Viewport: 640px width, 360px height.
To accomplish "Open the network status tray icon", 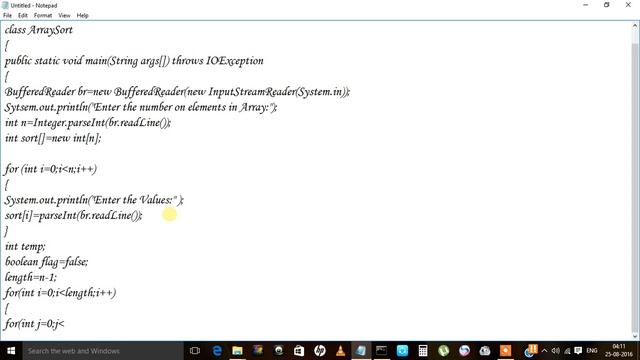I will pyautogui.click(x=567, y=351).
